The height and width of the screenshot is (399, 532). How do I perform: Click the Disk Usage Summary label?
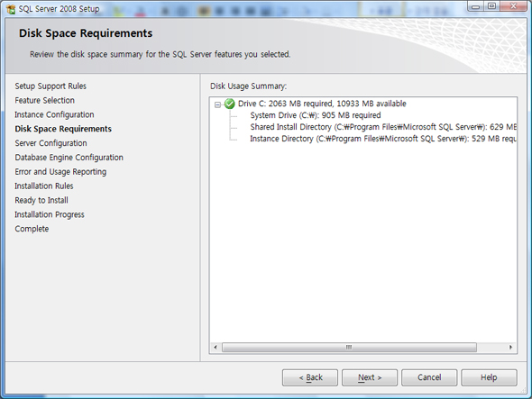pos(248,86)
